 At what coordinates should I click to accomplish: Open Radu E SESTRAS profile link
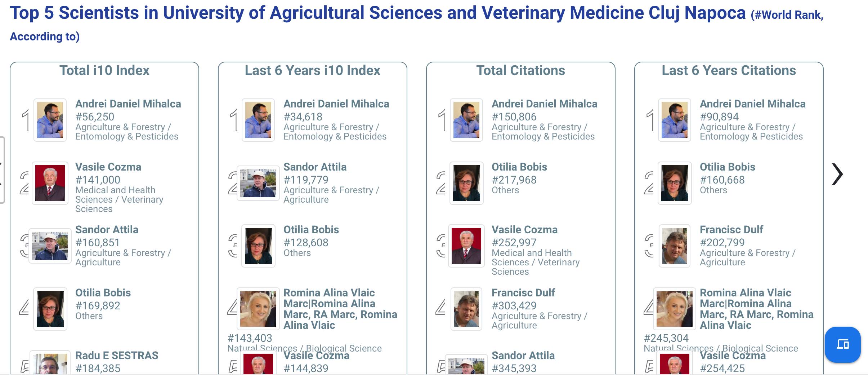click(117, 356)
